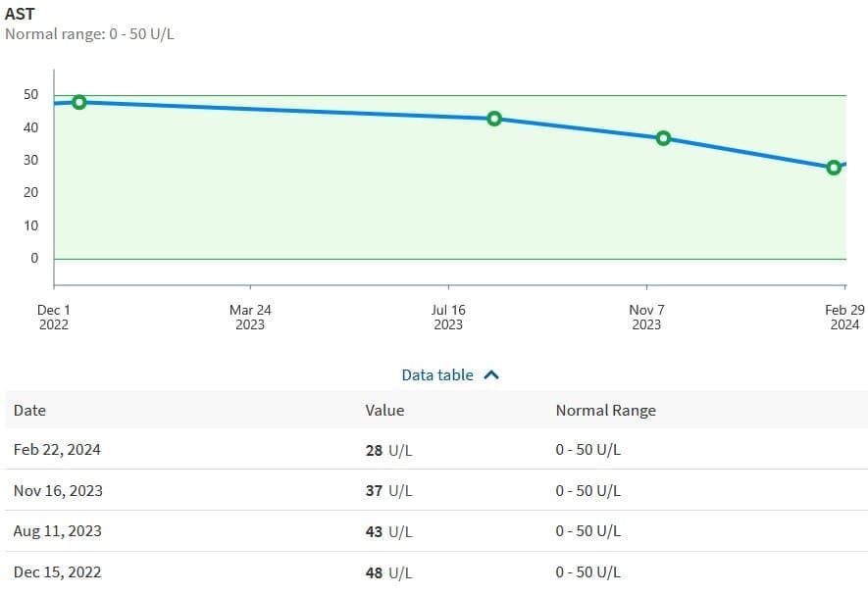This screenshot has width=868, height=595.
Task: Click the 43 U/L chart data point
Action: (x=494, y=119)
